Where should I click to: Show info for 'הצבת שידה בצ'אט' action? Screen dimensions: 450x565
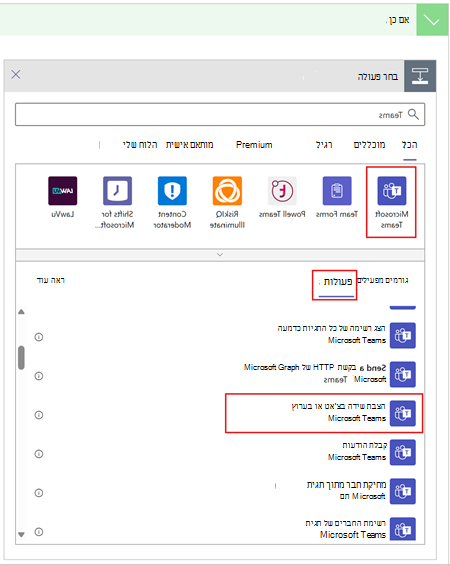click(x=39, y=415)
